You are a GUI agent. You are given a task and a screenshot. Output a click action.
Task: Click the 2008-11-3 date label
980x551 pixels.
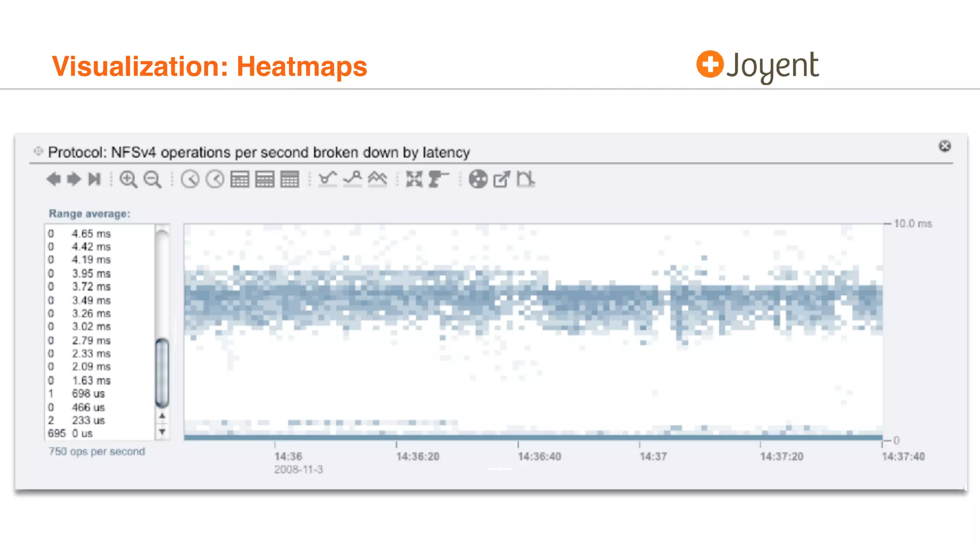pyautogui.click(x=299, y=469)
